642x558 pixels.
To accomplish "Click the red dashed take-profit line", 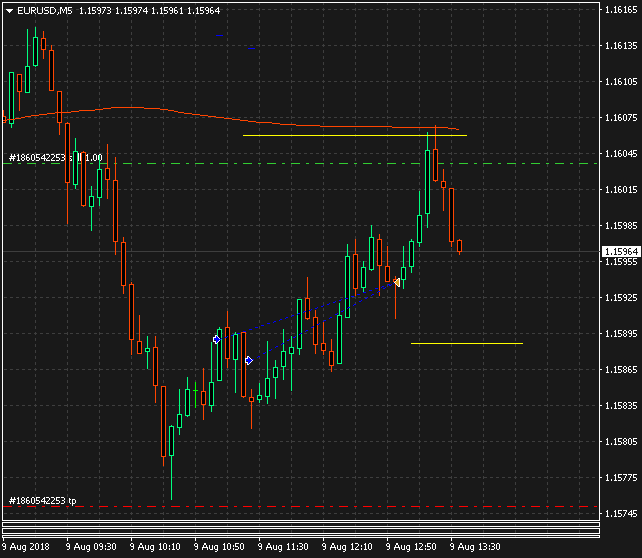I will [x=300, y=507].
